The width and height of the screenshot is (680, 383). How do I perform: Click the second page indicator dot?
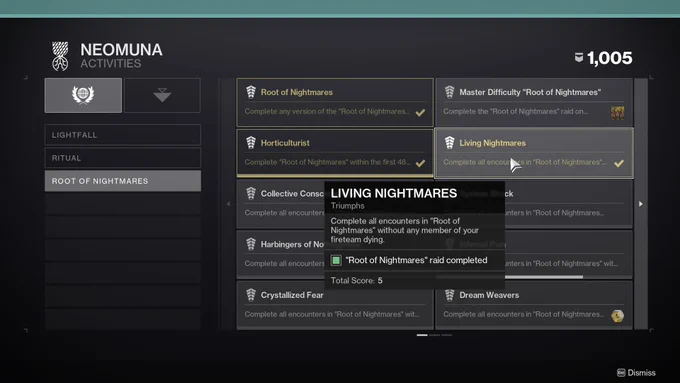click(x=435, y=335)
